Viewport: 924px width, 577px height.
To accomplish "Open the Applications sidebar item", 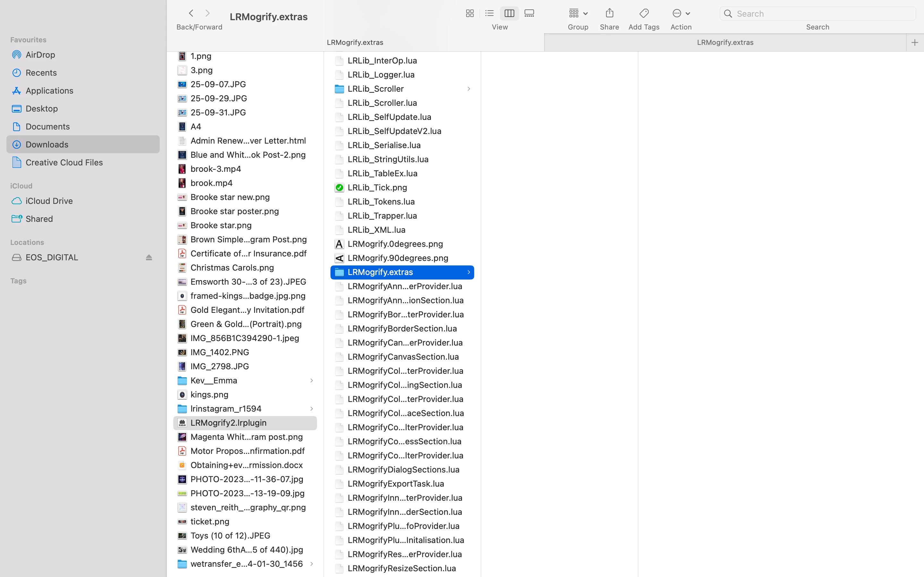I will coord(49,90).
